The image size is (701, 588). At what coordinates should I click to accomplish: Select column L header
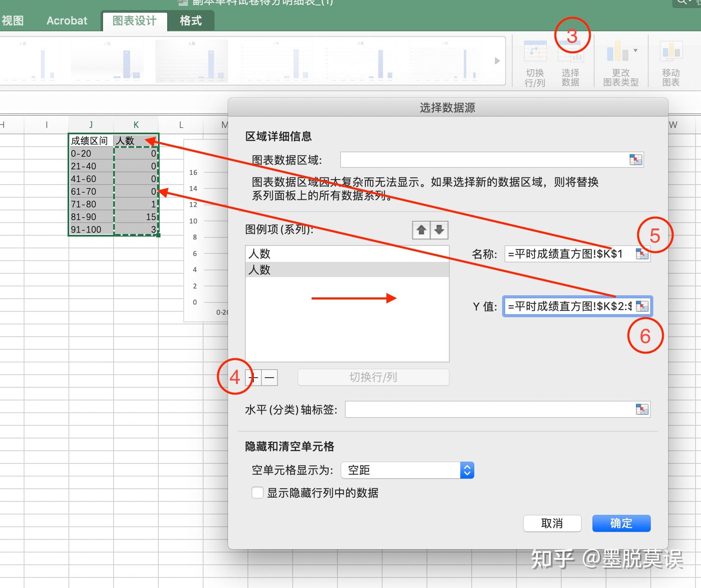[x=181, y=125]
